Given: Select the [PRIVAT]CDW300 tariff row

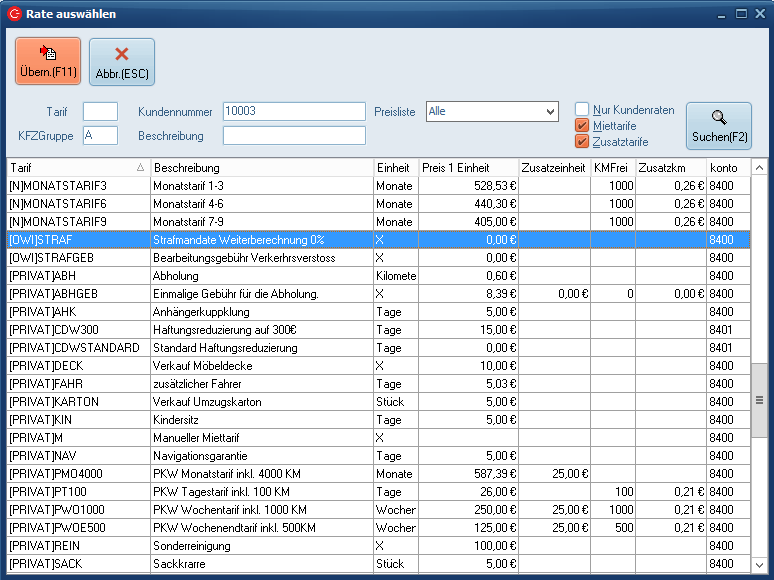Looking at the screenshot, I should (78, 330).
